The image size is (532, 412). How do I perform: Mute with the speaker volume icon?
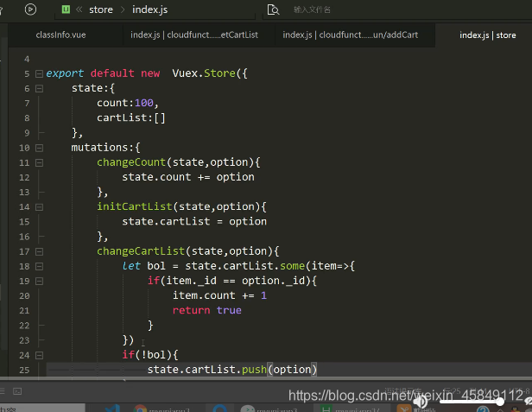point(421,402)
